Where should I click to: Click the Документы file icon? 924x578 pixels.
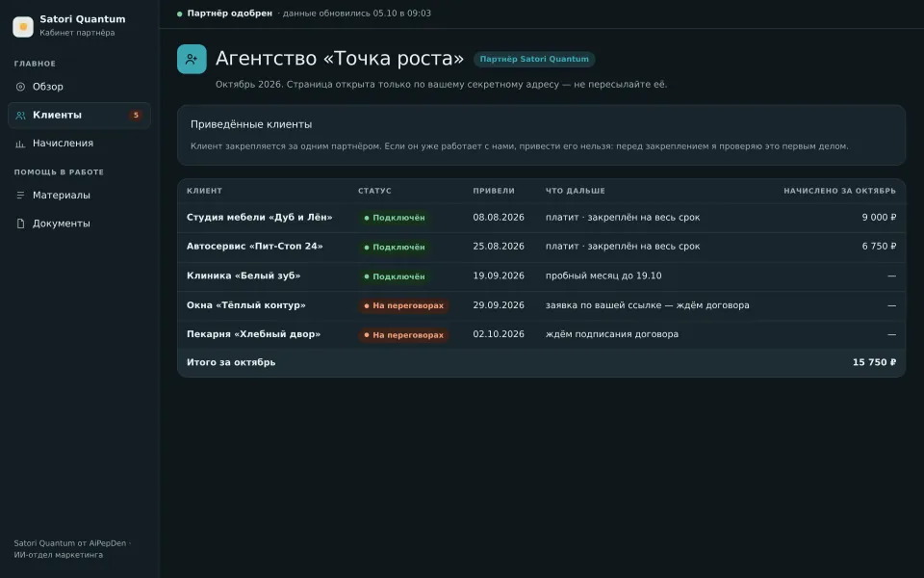pyautogui.click(x=20, y=223)
